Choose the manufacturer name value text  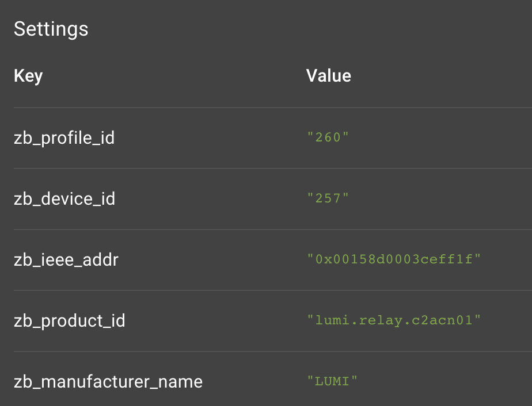point(333,381)
